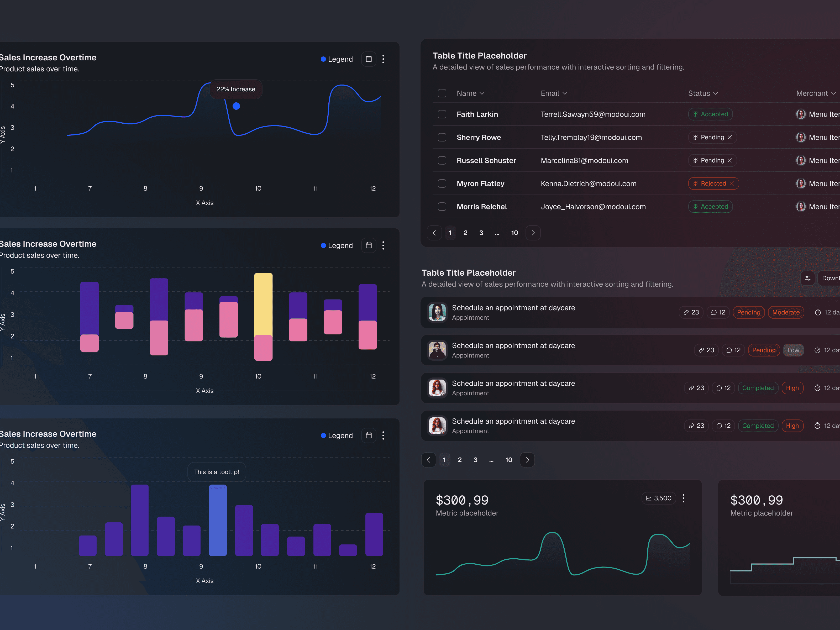Click the highlighted blue bar under tooltip
The width and height of the screenshot is (840, 630).
(218, 520)
